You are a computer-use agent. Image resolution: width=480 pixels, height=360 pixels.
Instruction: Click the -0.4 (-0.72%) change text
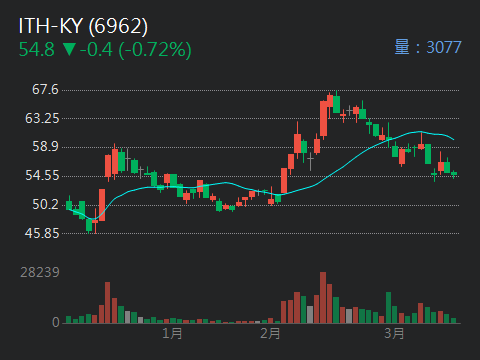coord(135,50)
